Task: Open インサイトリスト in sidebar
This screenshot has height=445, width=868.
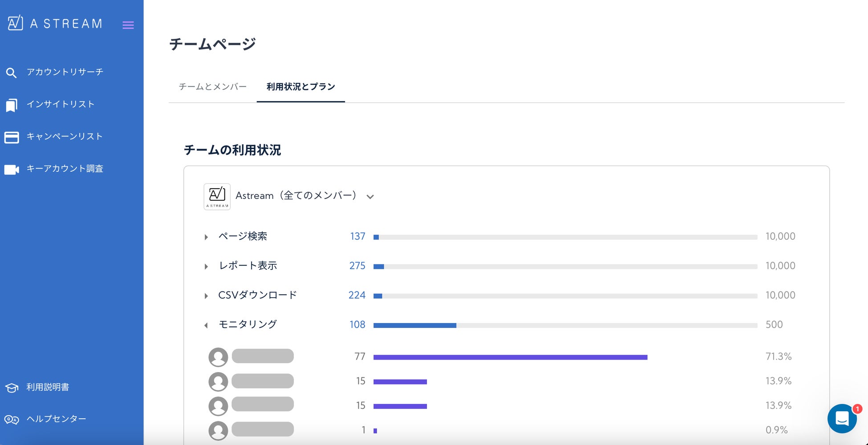Action: point(61,104)
